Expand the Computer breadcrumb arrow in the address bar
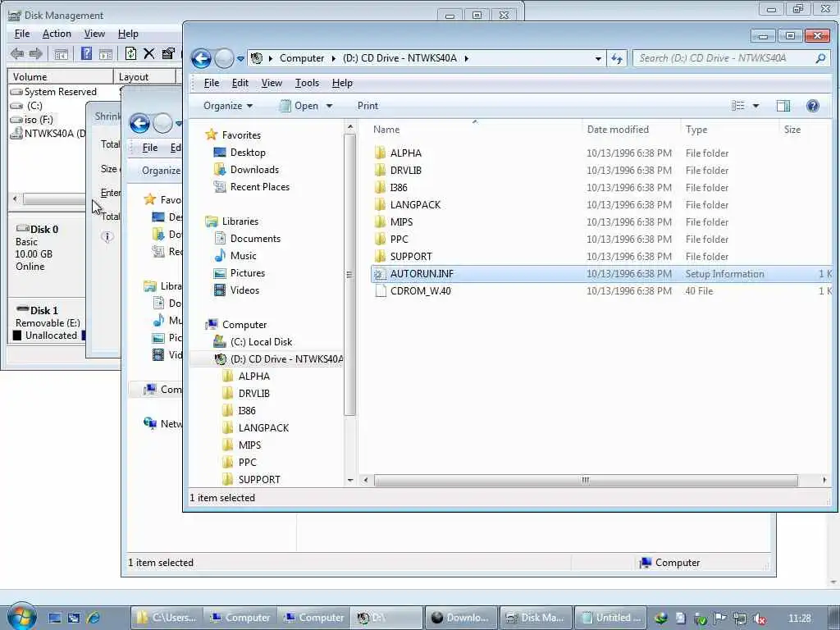 [x=333, y=58]
